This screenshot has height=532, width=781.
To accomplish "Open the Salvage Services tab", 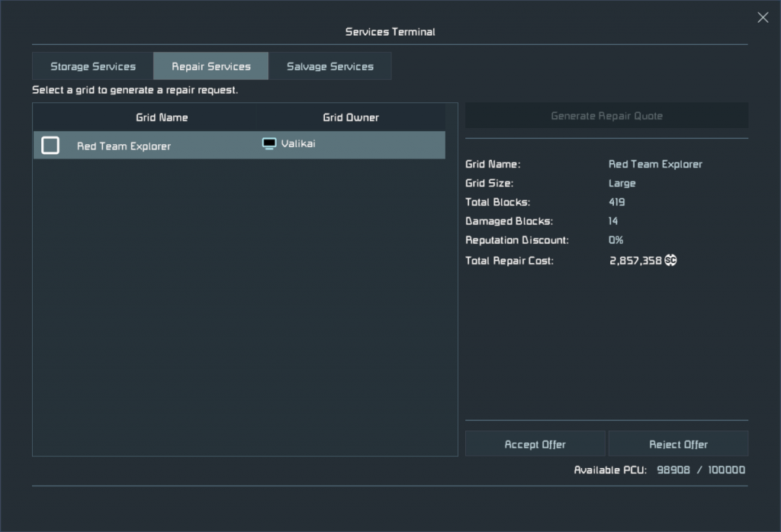I will point(330,66).
